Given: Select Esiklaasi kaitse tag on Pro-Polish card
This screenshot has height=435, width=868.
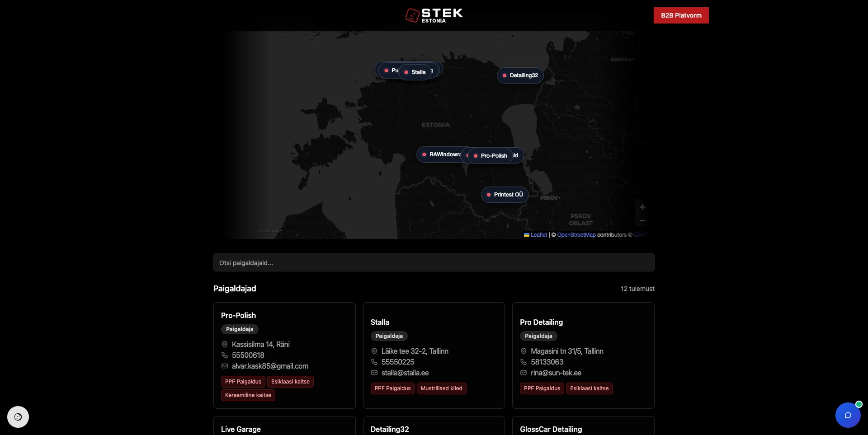Looking at the screenshot, I should (290, 382).
